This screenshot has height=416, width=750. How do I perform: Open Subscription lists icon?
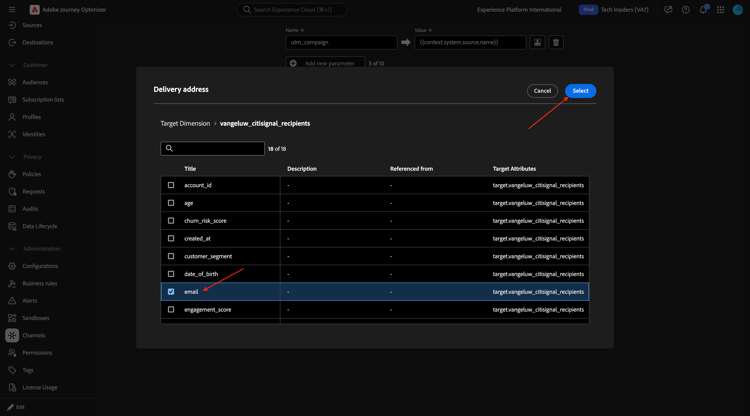[x=12, y=99]
